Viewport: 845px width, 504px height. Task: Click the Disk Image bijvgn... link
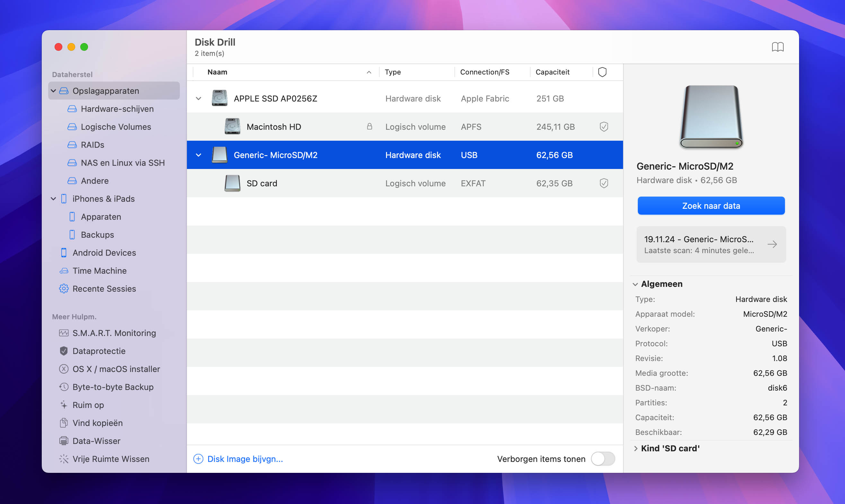pyautogui.click(x=245, y=459)
